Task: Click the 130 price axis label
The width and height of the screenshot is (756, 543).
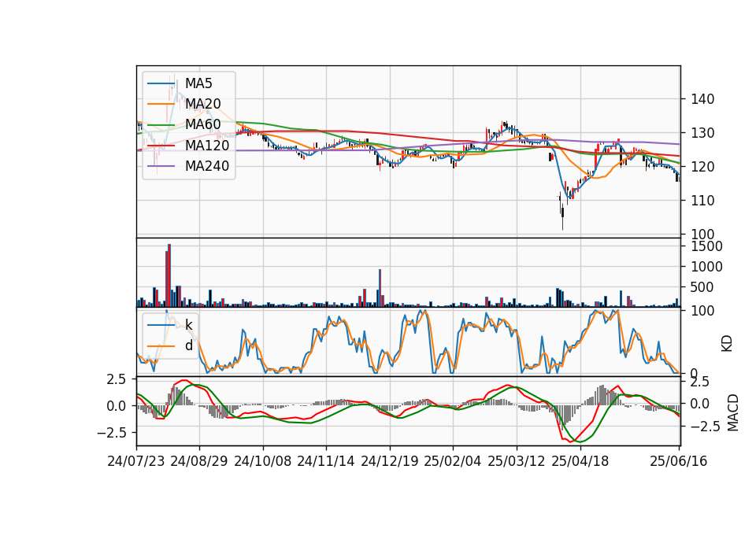Action: 702,133
